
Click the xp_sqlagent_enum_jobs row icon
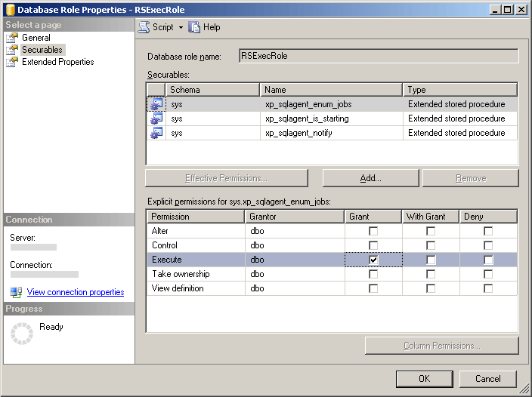pyautogui.click(x=156, y=104)
